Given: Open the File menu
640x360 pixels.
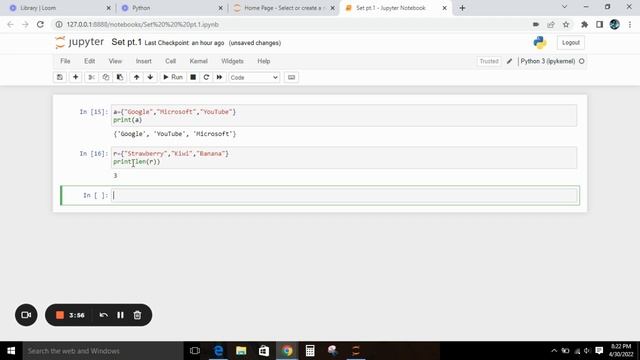Looking at the screenshot, I should (x=65, y=61).
